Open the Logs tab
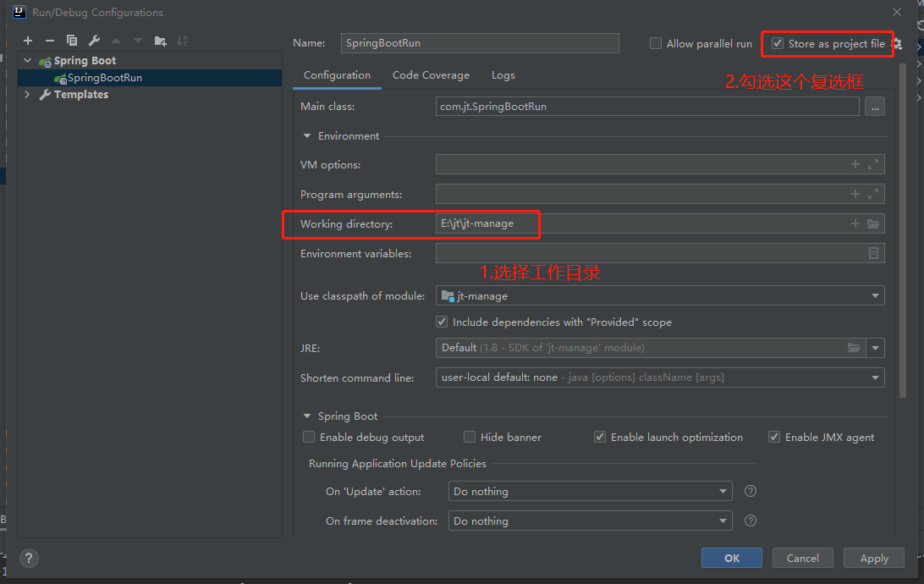Screen dimensions: 924x584 click(x=503, y=75)
